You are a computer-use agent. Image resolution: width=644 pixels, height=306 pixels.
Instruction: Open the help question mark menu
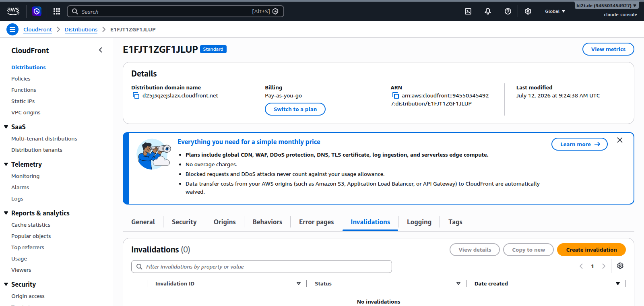(x=508, y=11)
